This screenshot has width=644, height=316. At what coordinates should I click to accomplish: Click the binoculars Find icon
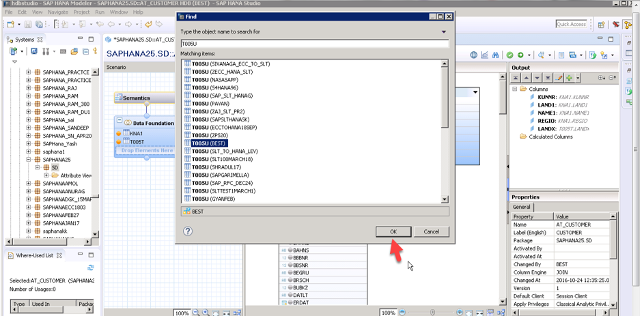[x=496, y=55]
